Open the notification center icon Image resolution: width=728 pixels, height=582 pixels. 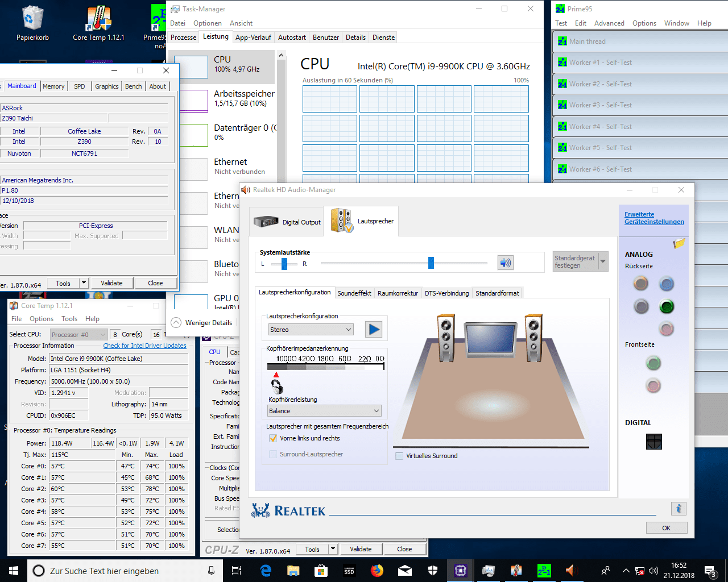pos(711,571)
